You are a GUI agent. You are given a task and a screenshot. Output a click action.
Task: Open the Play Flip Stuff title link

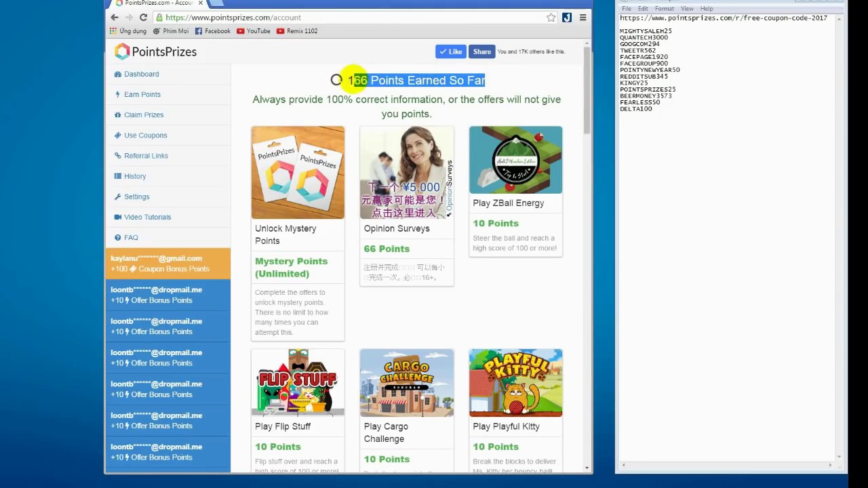283,426
